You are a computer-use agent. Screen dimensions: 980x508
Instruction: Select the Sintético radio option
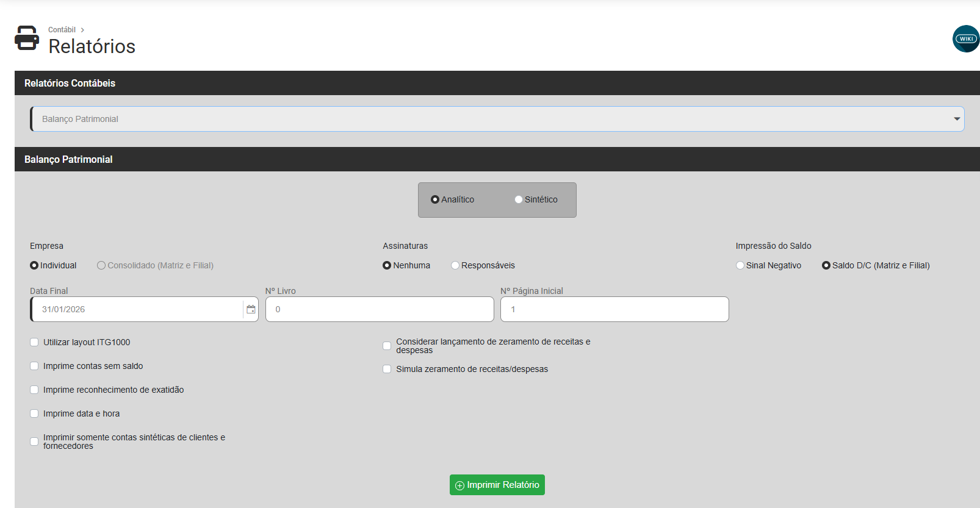(519, 199)
